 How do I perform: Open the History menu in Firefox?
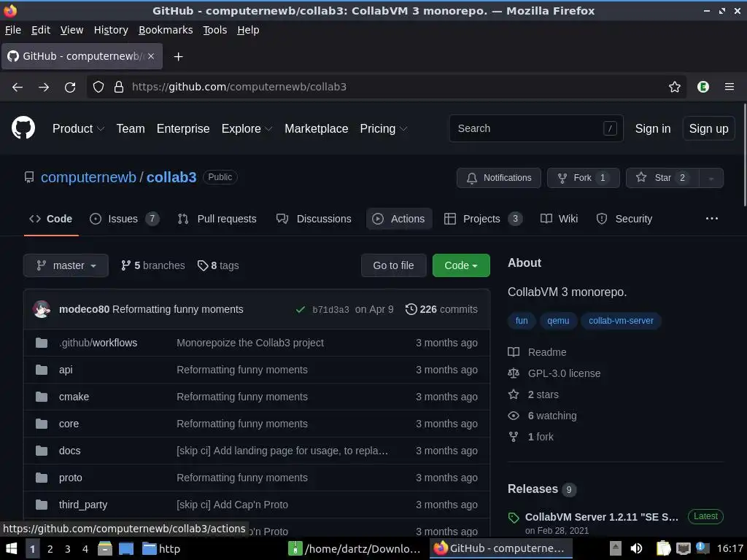click(x=111, y=30)
